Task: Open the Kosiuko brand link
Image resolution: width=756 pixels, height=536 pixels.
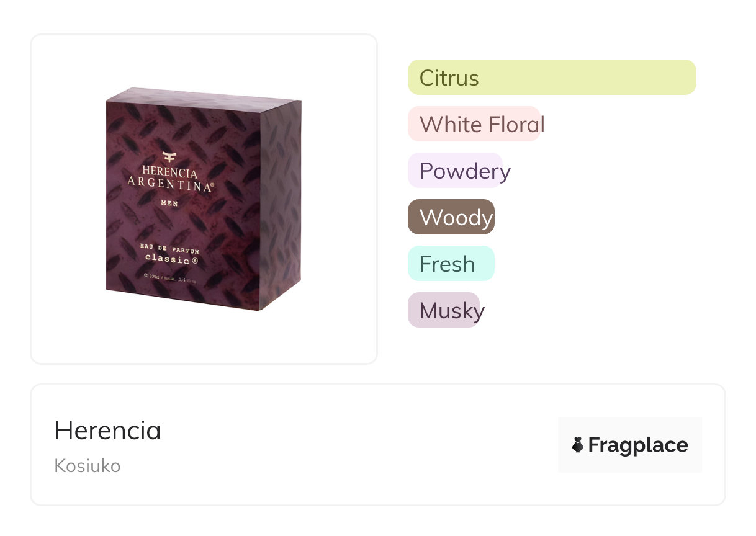Action: coord(88,466)
